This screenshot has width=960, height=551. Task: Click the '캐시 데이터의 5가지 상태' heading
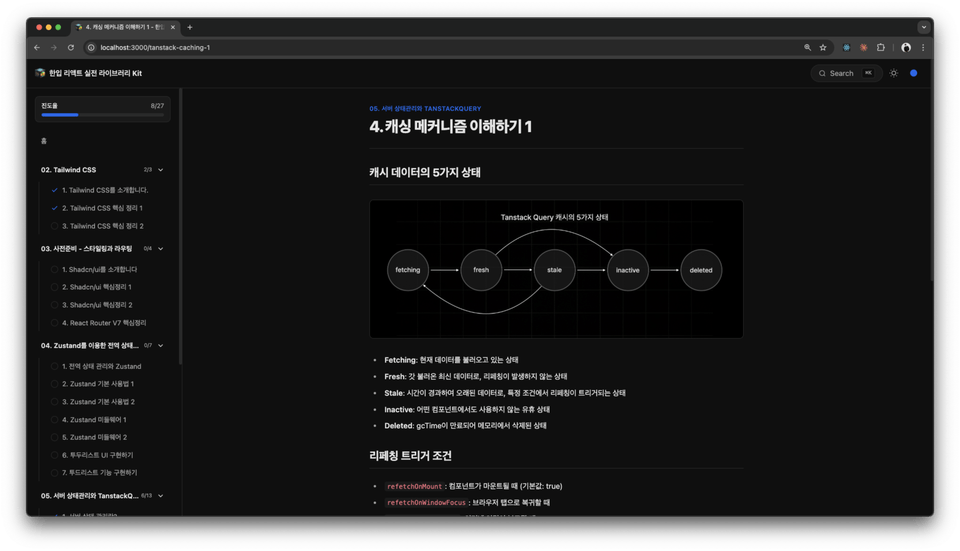(425, 173)
